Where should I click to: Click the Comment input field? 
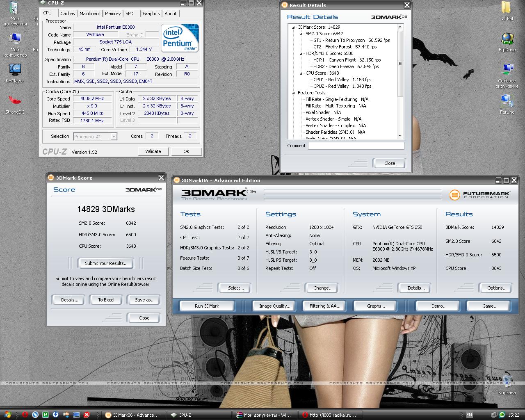(356, 146)
